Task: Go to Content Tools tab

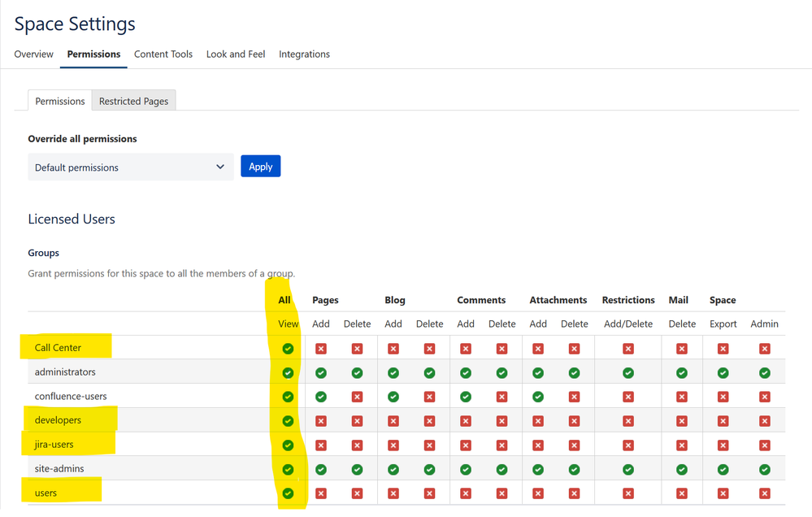Action: 163,54
